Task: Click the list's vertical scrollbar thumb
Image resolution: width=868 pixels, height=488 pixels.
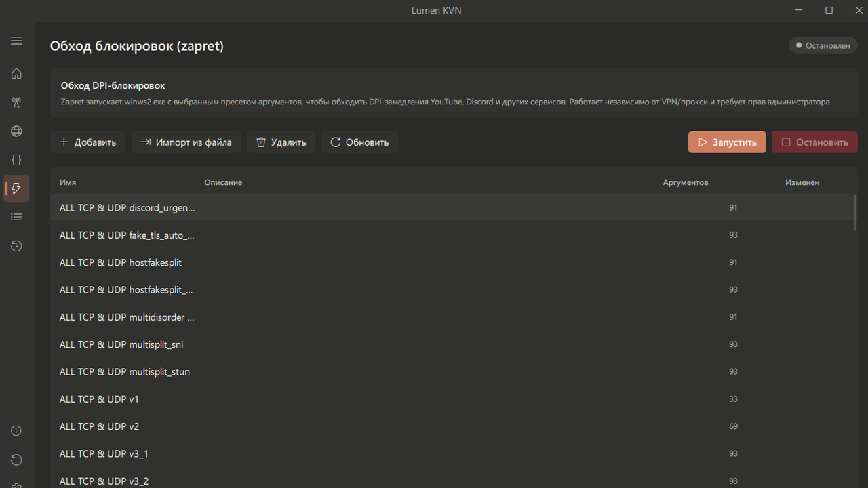Action: 854,213
